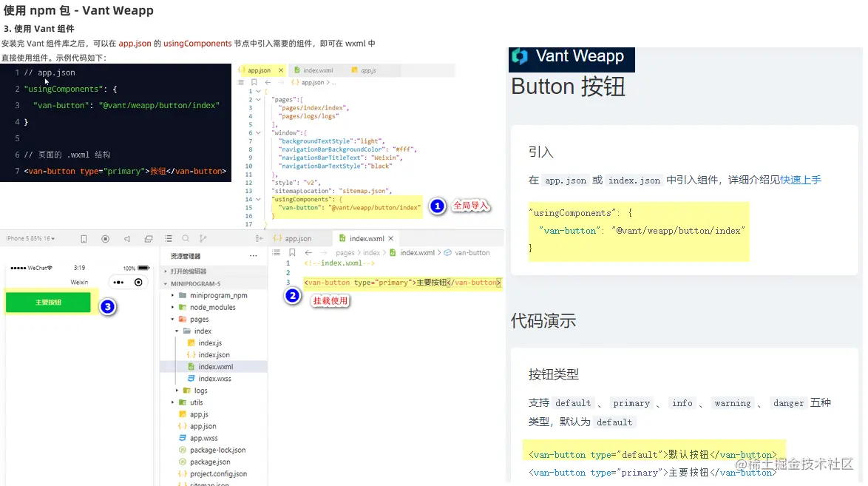The image size is (868, 486).
Task: Collapse the code fold arrow on line 14 "usingComponents"
Action: click(x=258, y=200)
